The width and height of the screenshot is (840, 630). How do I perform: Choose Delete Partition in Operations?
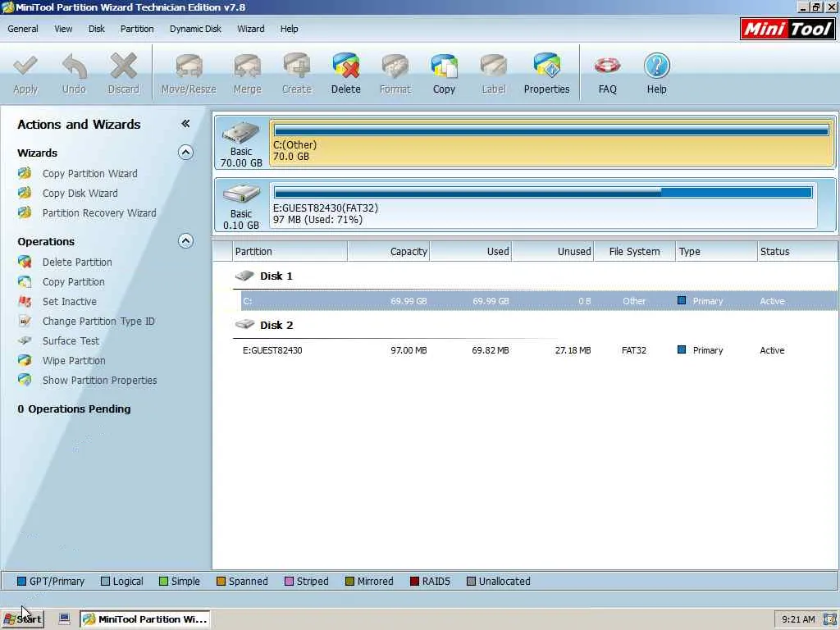(77, 262)
